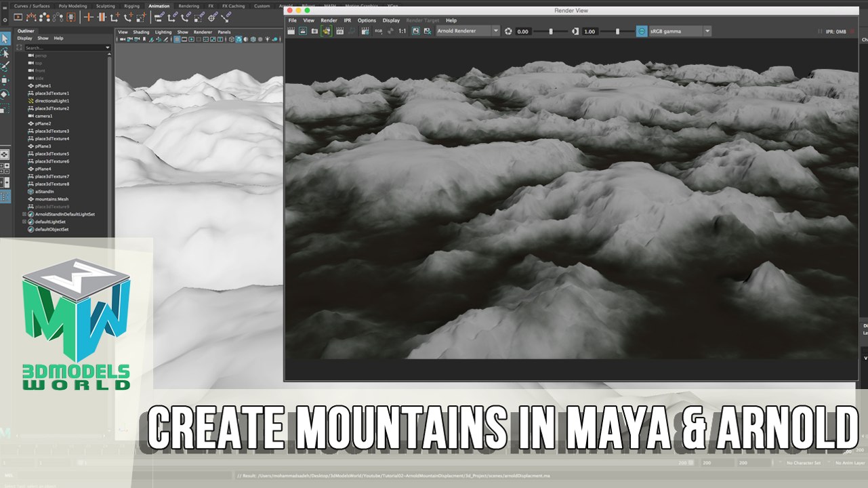Toggle viewport Resolution Gate icon
The width and height of the screenshot is (868, 488).
[191, 39]
